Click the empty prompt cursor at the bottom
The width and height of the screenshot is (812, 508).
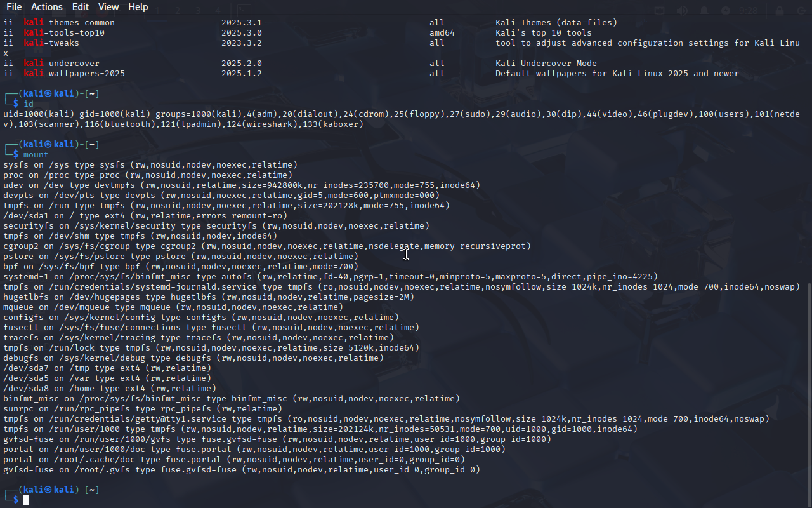[x=26, y=500]
